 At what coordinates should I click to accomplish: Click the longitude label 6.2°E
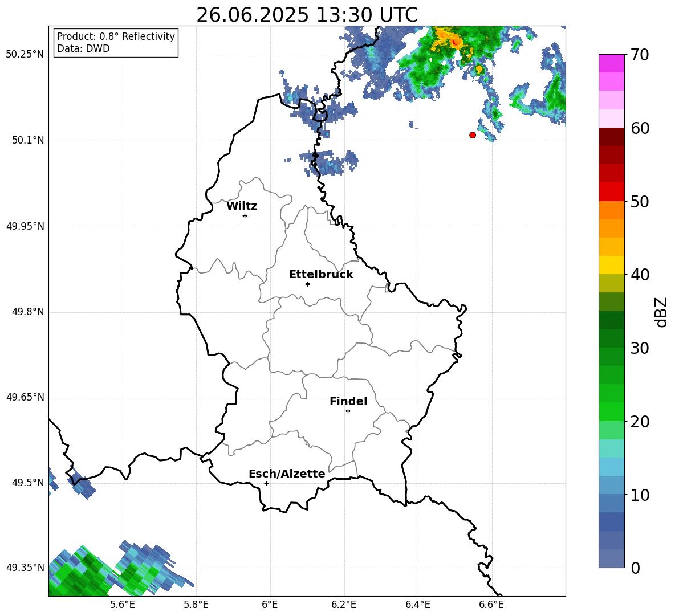click(x=344, y=605)
